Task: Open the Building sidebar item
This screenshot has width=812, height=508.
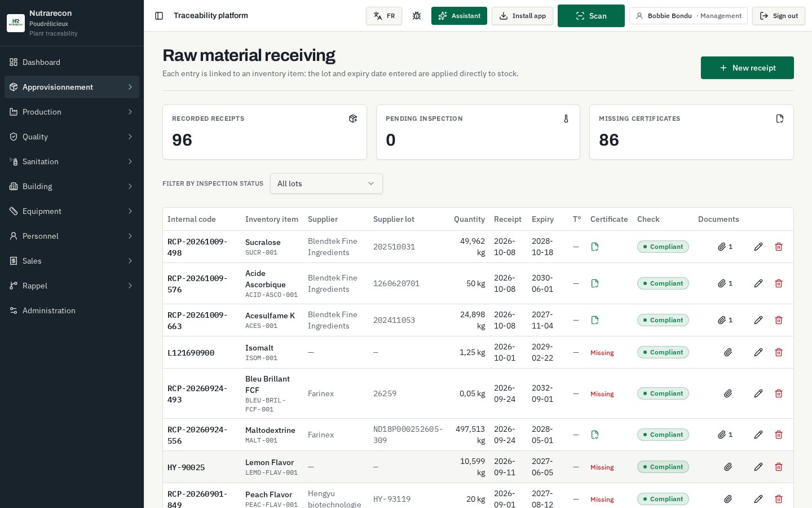Action: tap(72, 186)
